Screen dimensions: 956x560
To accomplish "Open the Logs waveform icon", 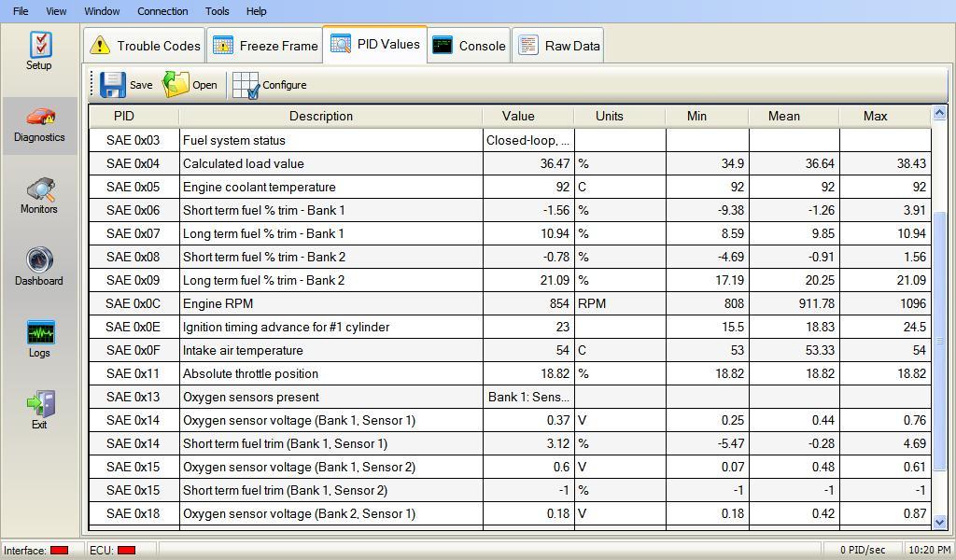I will click(x=39, y=333).
